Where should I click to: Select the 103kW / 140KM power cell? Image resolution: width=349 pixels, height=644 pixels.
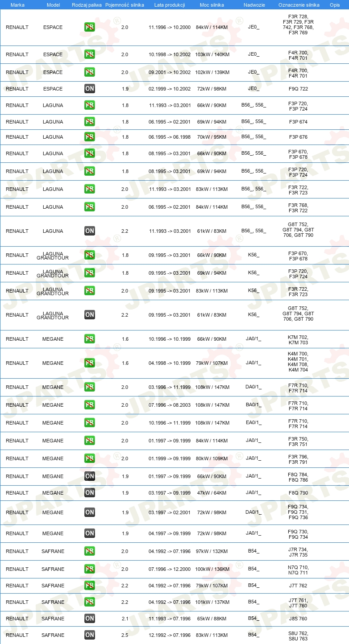[x=212, y=54]
